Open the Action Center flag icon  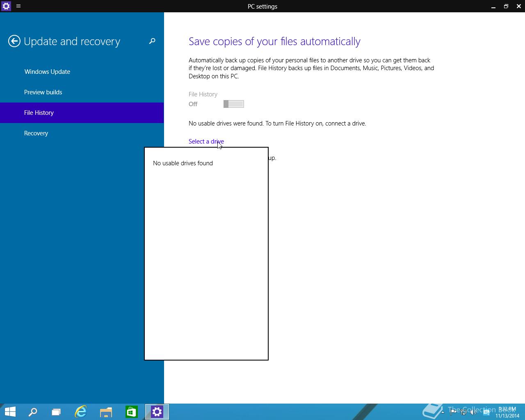(x=453, y=412)
